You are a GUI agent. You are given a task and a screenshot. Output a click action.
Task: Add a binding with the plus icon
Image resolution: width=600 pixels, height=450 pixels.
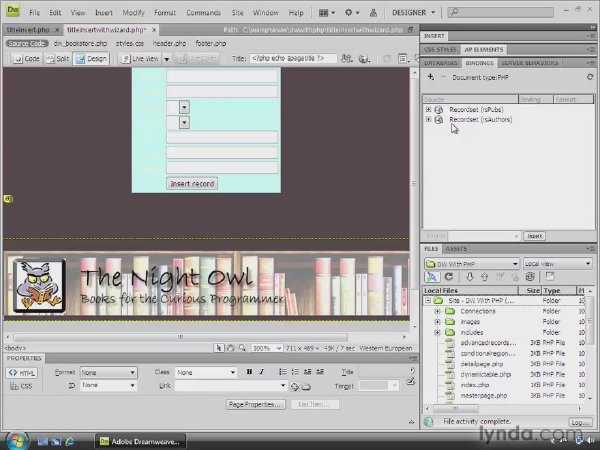430,77
